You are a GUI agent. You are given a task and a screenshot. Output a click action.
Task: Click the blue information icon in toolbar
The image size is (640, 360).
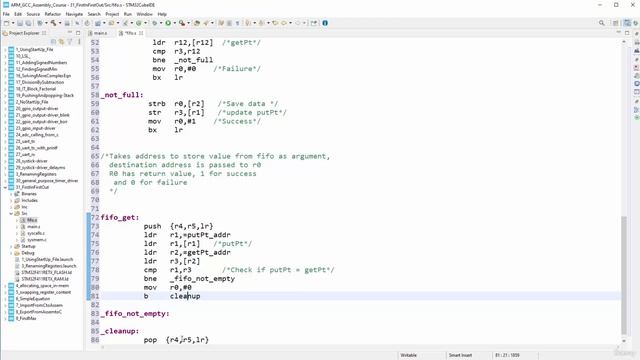tap(325, 23)
